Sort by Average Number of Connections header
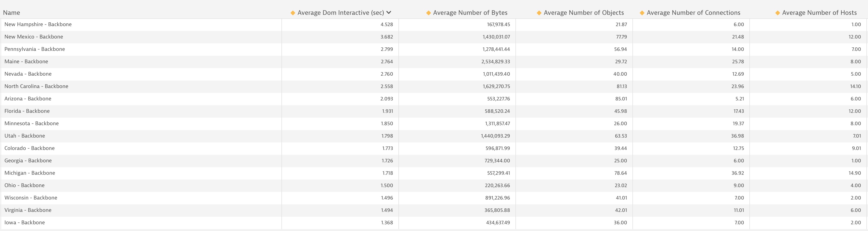 [693, 13]
